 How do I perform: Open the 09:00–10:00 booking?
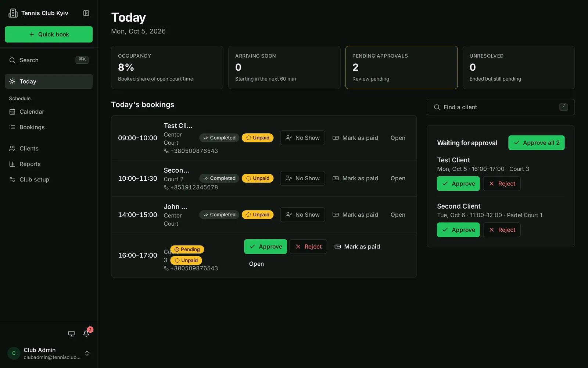398,138
